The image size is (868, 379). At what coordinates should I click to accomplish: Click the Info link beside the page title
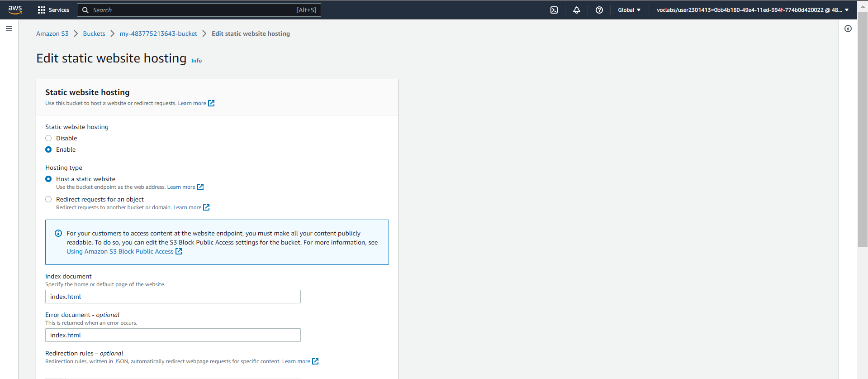click(196, 61)
